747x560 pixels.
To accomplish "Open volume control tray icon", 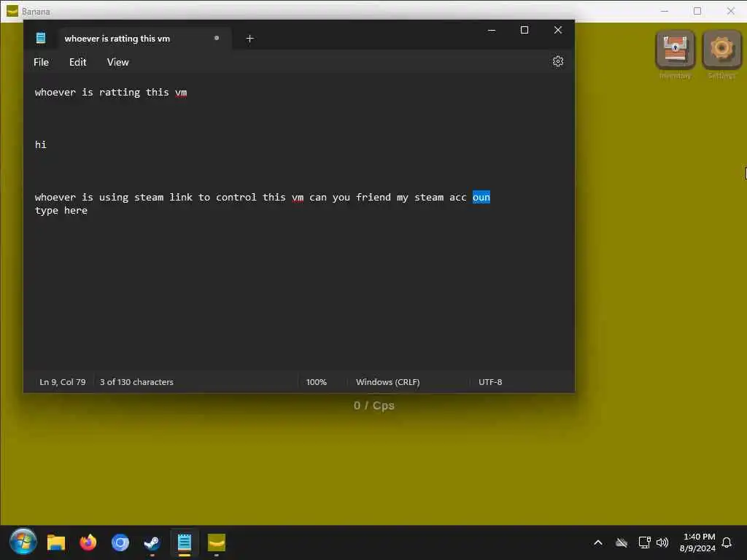I will point(662,542).
